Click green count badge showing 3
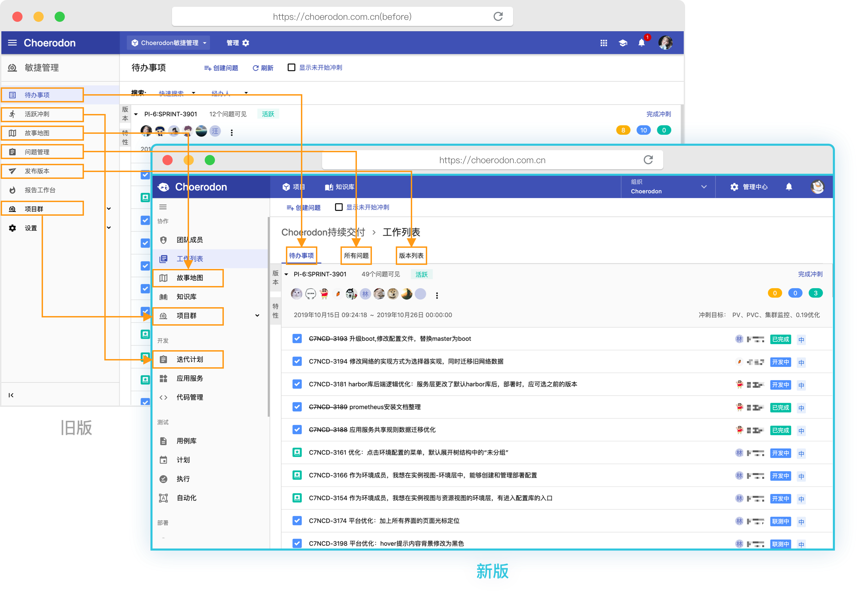 [x=815, y=293]
